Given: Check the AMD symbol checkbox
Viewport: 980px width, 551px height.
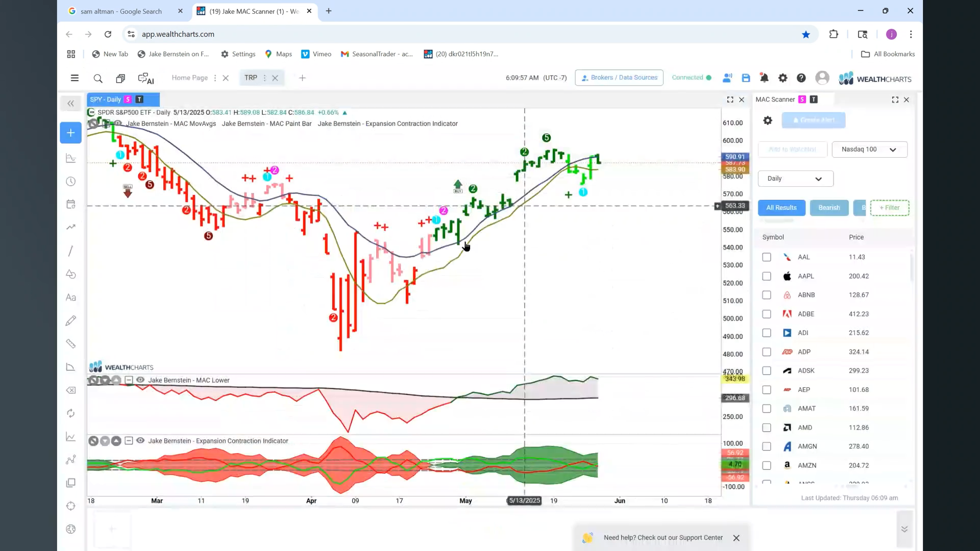Looking at the screenshot, I should click(x=767, y=428).
